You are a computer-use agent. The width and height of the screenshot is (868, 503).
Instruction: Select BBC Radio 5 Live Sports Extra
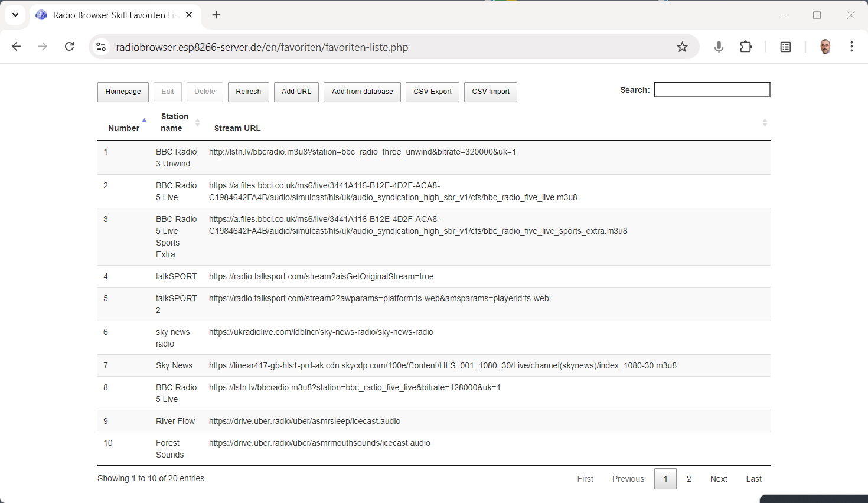tap(177, 237)
